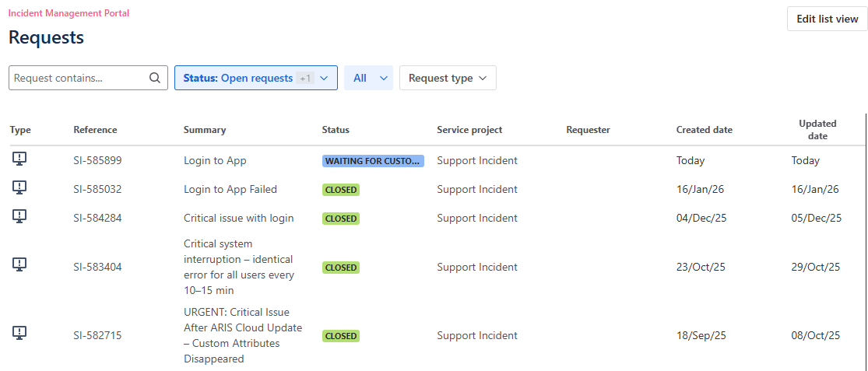Image resolution: width=868 pixels, height=371 pixels.
Task: Expand the All filter dropdown
Action: click(368, 78)
